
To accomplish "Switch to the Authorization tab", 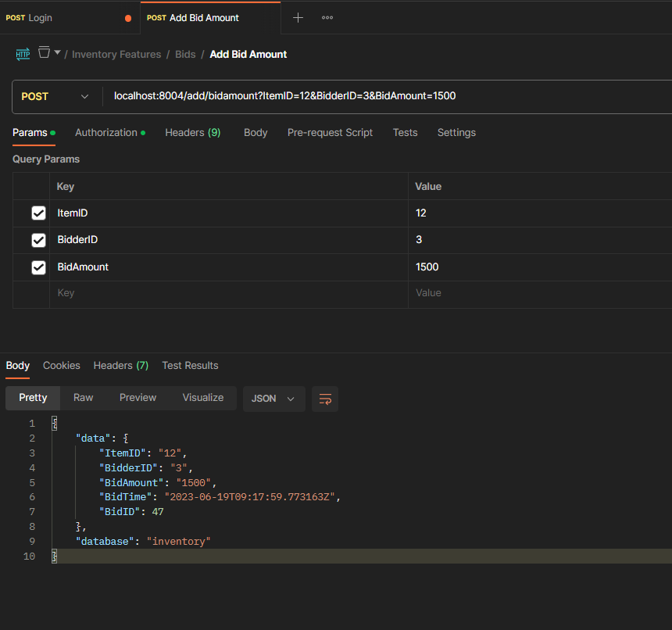I will pos(106,133).
